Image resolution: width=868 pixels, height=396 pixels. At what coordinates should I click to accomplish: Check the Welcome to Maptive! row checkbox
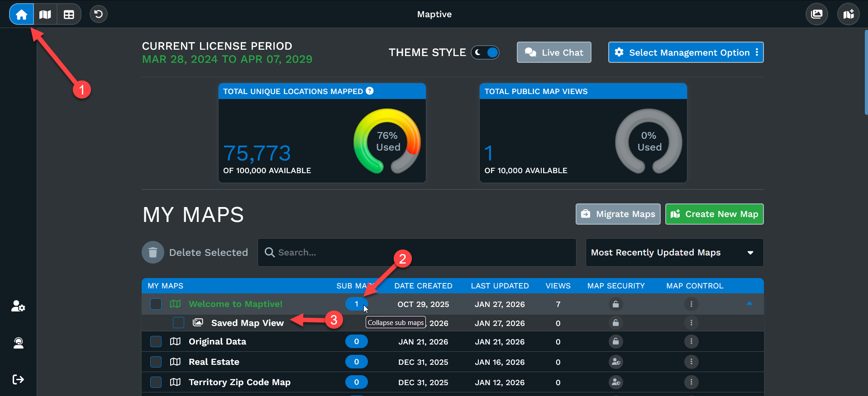[156, 304]
